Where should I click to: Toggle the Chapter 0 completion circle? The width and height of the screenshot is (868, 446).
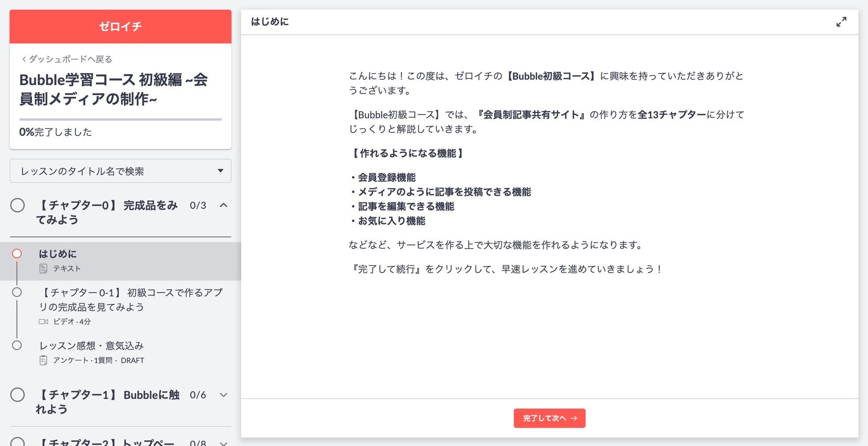click(18, 205)
